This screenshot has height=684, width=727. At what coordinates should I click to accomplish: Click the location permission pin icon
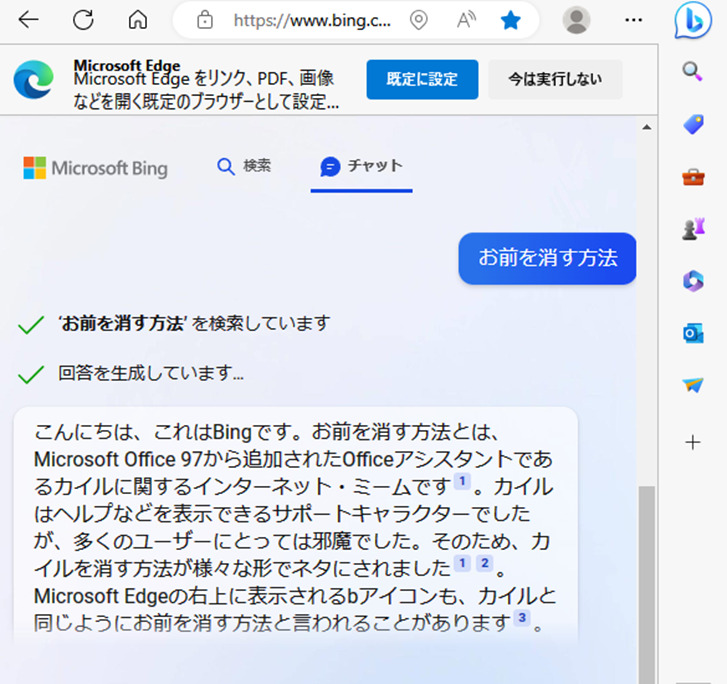pyautogui.click(x=418, y=20)
